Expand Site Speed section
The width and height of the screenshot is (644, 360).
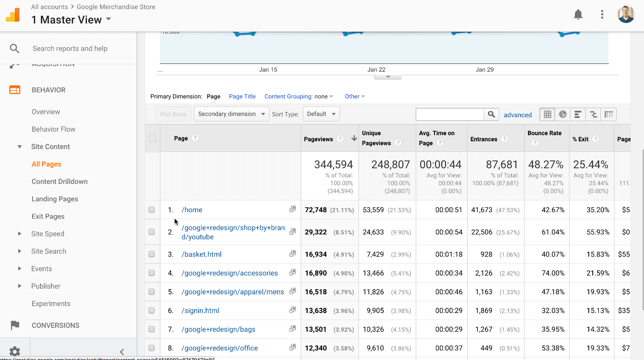(x=20, y=233)
